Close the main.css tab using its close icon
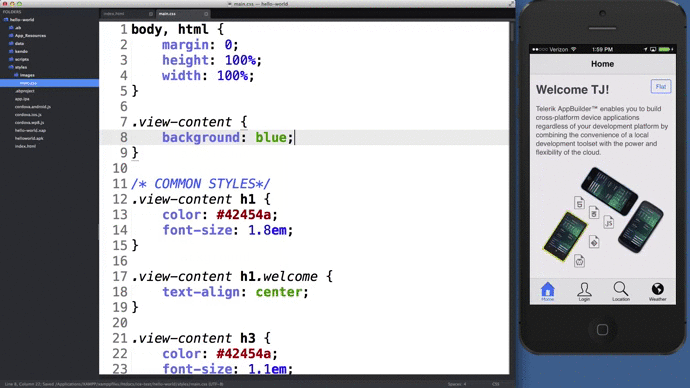 [206, 14]
